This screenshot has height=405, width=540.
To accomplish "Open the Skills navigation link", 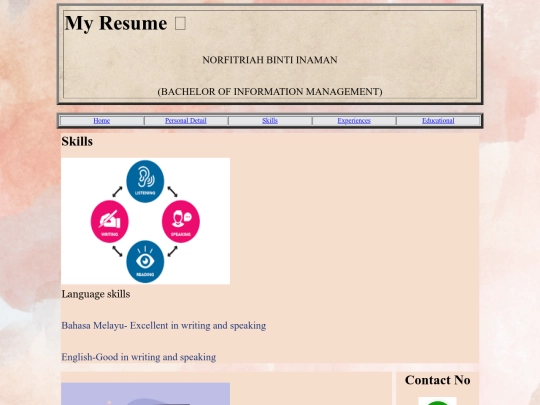I will [270, 121].
